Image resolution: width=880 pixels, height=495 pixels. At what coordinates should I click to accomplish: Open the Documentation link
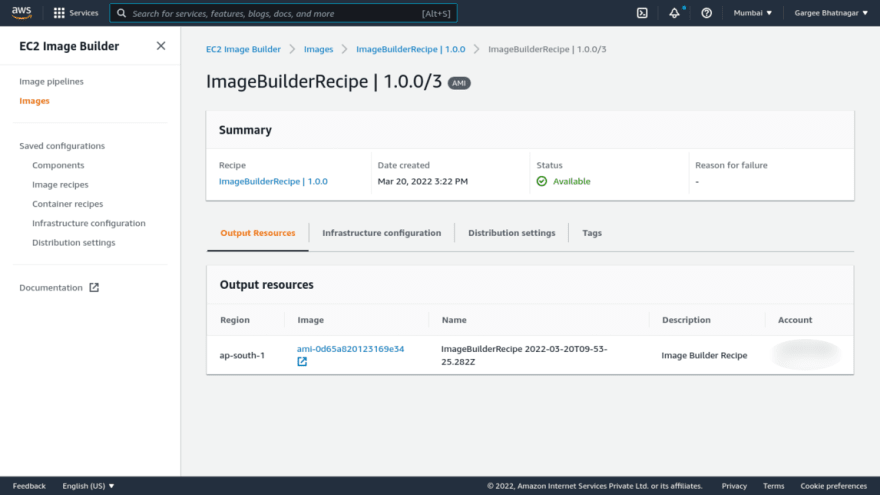pyautogui.click(x=51, y=287)
